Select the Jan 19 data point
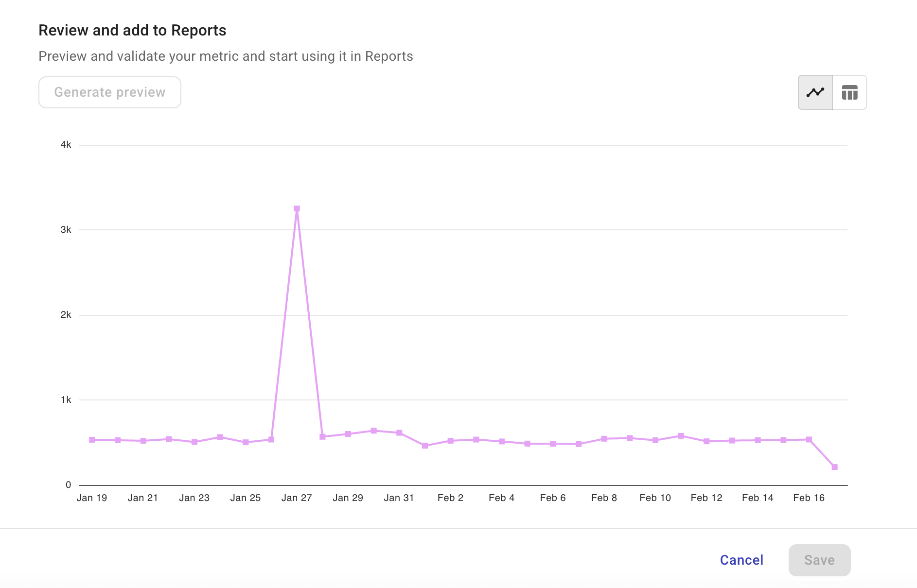The image size is (917, 588). [x=91, y=440]
